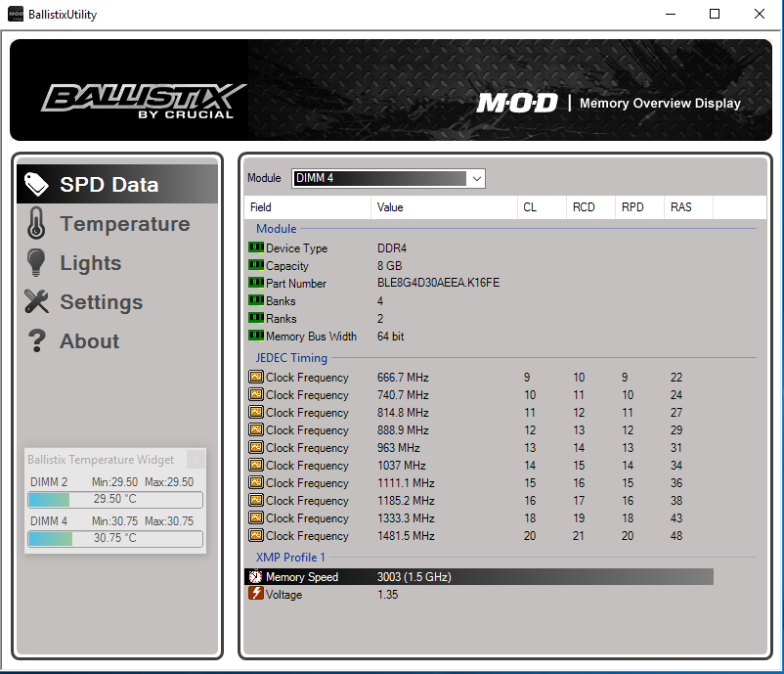Open the Settings section
The width and height of the screenshot is (784, 674).
click(117, 301)
